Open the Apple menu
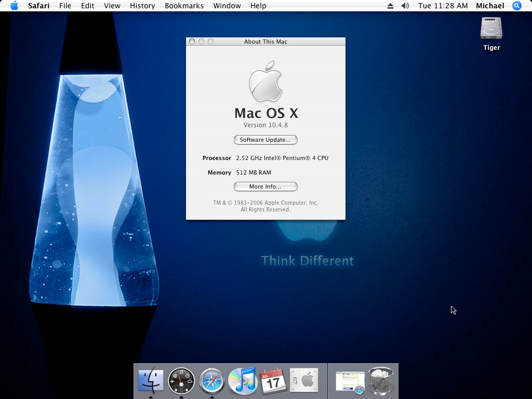Viewport: 532px width, 399px height. click(14, 6)
